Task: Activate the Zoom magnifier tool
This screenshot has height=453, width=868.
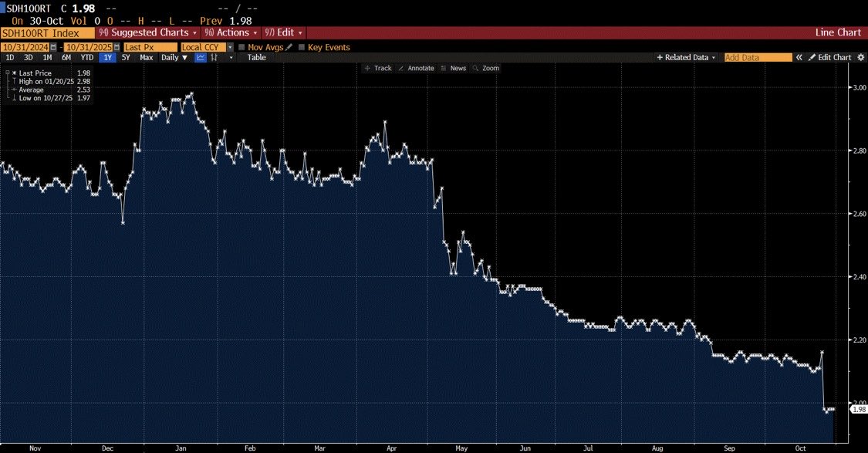Action: (x=486, y=68)
